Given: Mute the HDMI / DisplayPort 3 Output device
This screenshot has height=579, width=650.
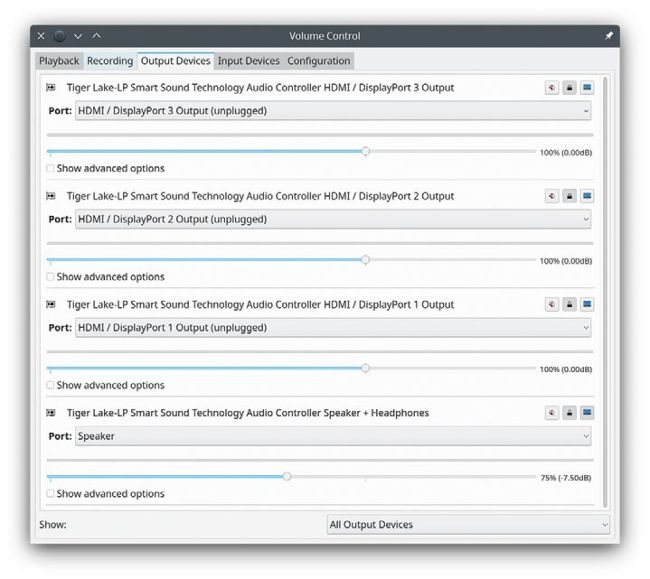Looking at the screenshot, I should click(551, 88).
